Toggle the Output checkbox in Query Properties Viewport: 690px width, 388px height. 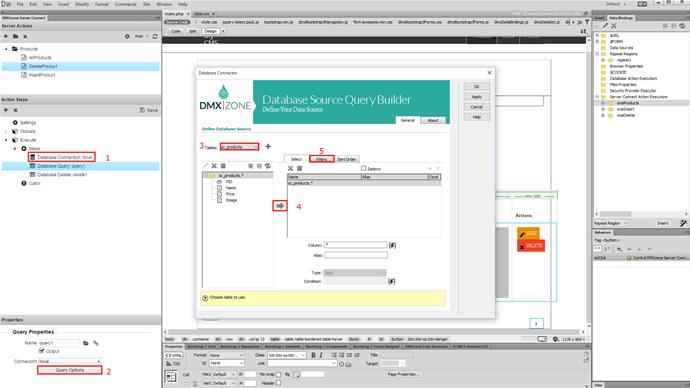click(x=41, y=351)
